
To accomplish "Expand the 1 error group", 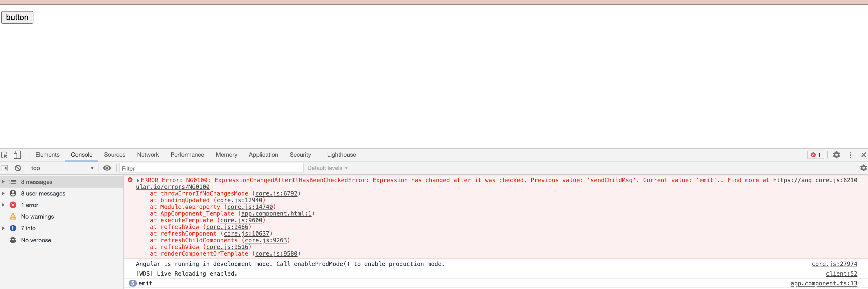I will 3,205.
